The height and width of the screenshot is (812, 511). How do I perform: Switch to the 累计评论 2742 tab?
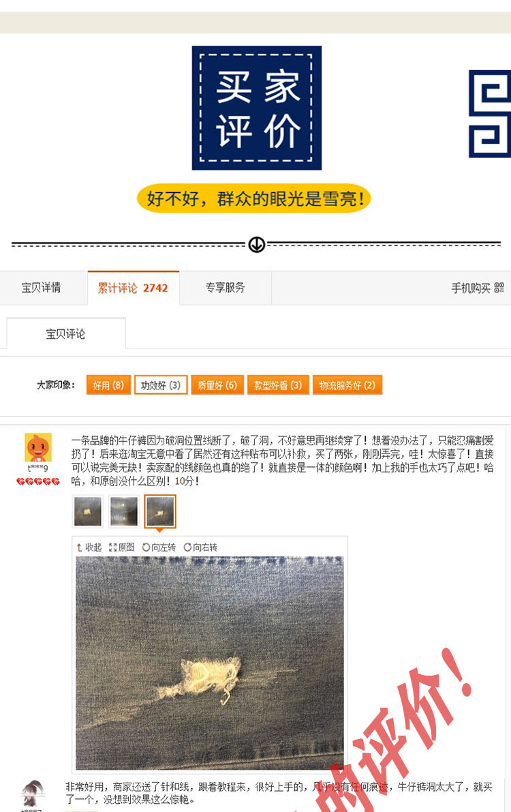(133, 288)
